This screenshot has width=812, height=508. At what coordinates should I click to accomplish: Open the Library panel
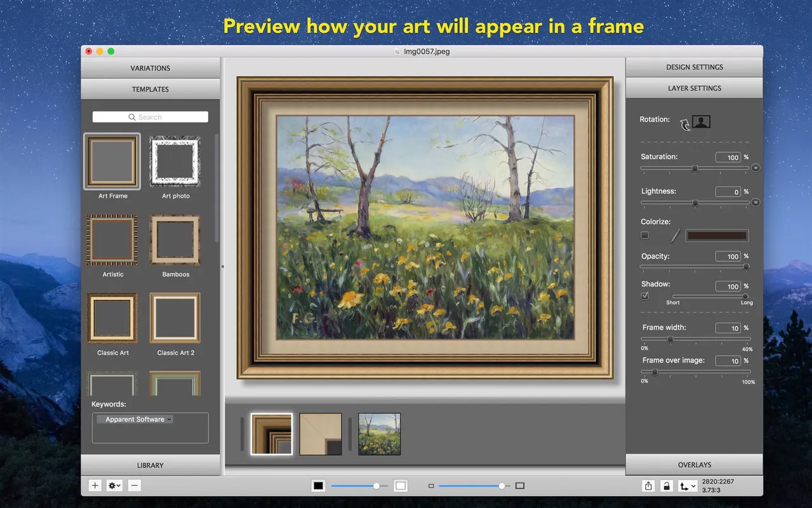(150, 465)
